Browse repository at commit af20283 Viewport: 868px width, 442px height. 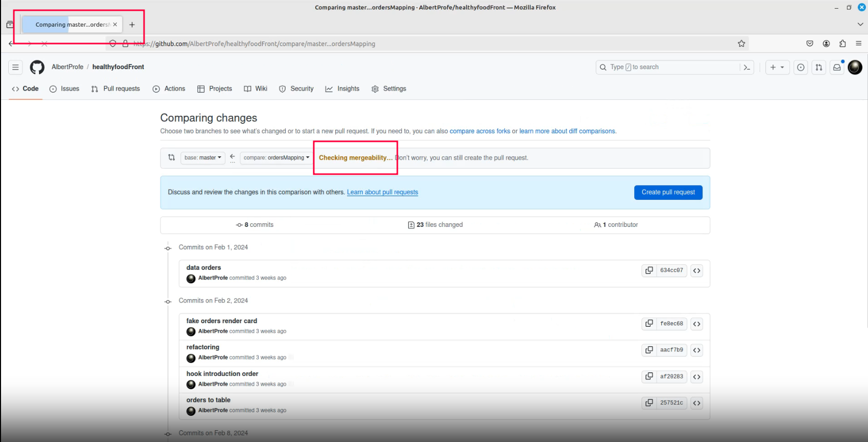[x=697, y=377]
